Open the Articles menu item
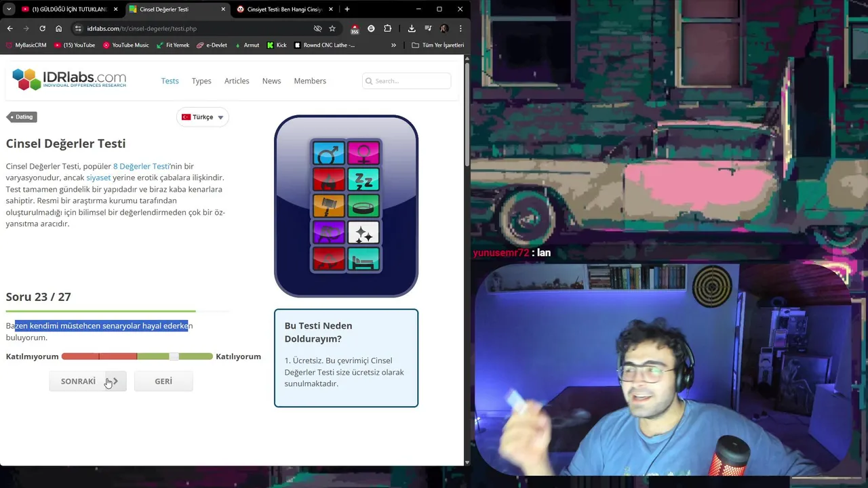Screen dimensions: 868x488 pos(237,81)
